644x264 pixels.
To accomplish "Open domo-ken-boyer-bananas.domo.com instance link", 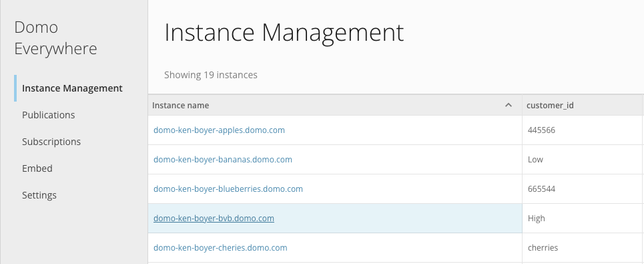I will pyautogui.click(x=223, y=160).
